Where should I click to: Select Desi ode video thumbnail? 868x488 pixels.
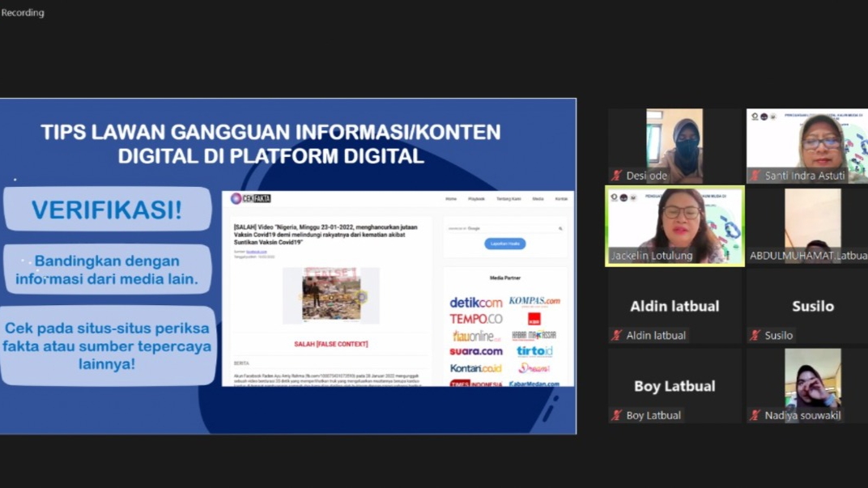pos(674,146)
